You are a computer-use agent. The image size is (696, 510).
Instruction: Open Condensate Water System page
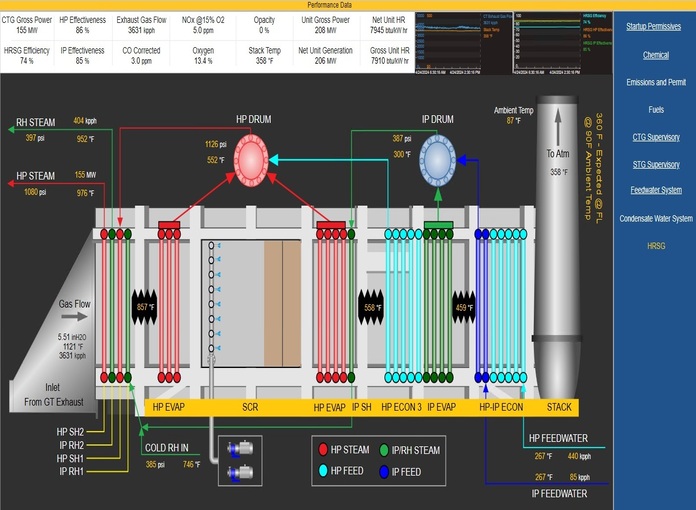pyautogui.click(x=656, y=218)
